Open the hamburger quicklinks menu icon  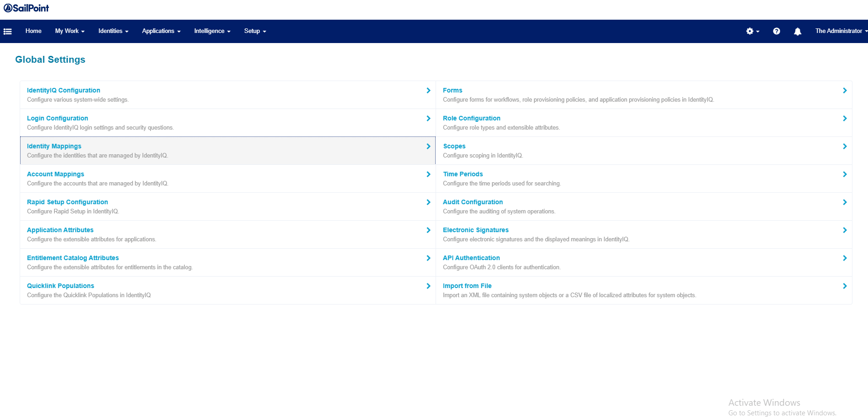(7, 31)
